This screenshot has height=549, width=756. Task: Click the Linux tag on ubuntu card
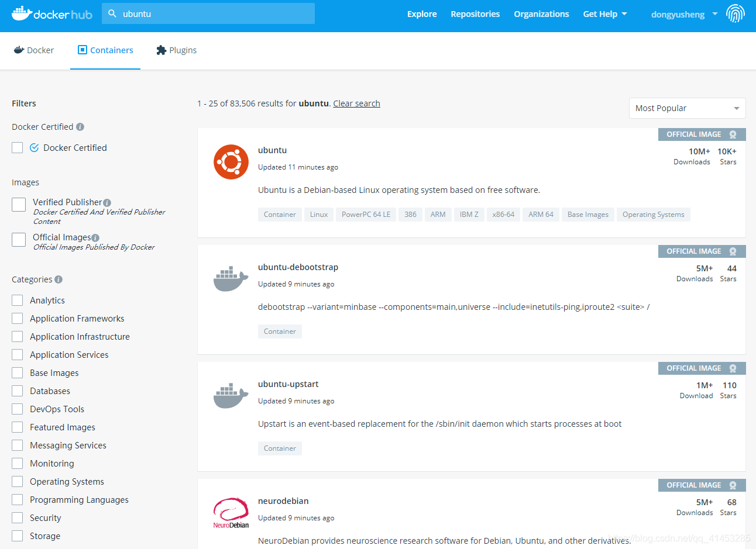(x=319, y=215)
